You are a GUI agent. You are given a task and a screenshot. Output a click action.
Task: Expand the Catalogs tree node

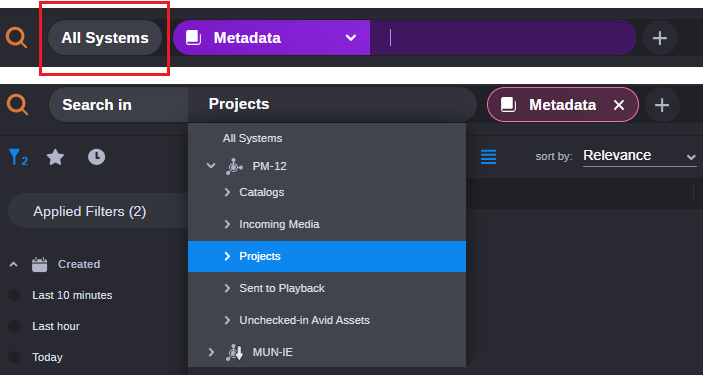[227, 192]
